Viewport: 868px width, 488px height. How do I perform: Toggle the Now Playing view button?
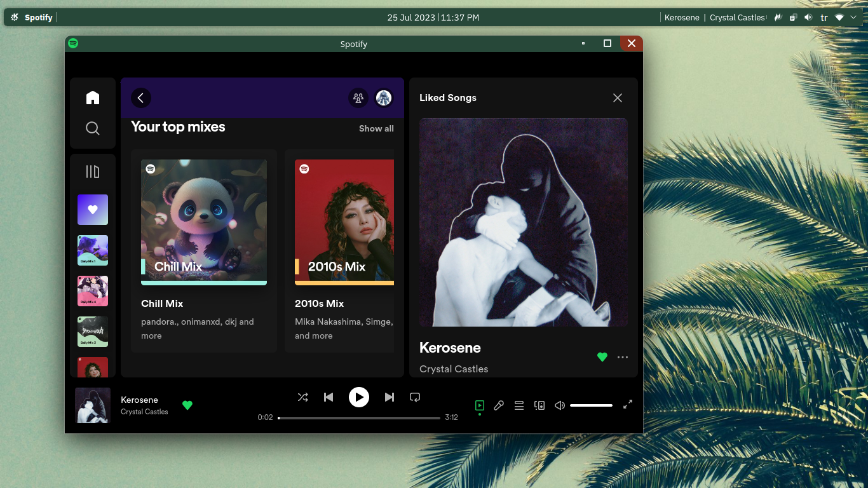(480, 405)
